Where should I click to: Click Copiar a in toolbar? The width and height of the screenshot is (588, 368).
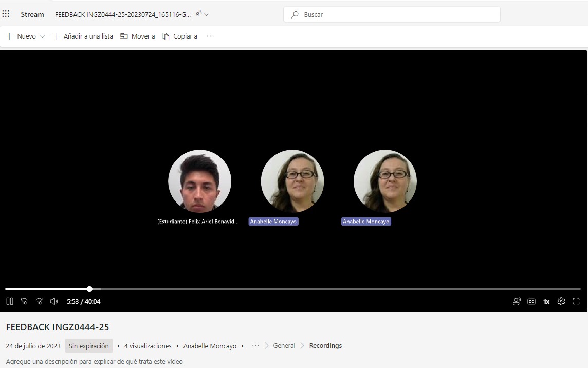coord(180,36)
